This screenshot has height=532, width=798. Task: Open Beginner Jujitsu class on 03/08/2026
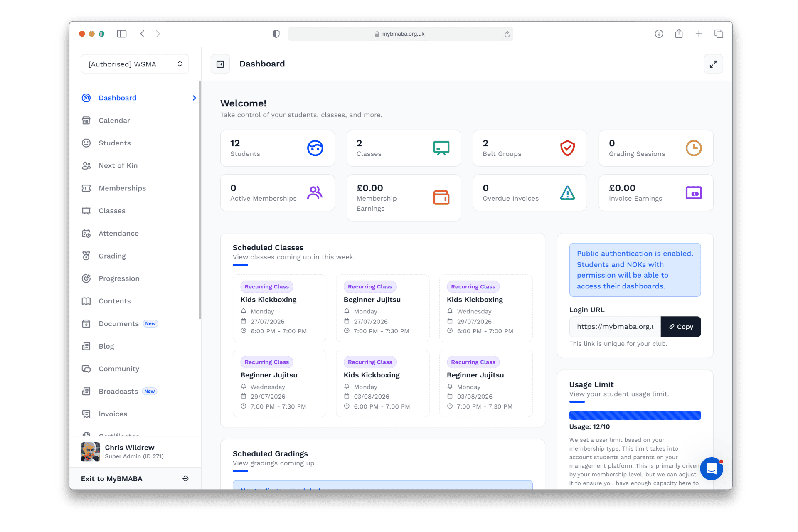[486, 384]
